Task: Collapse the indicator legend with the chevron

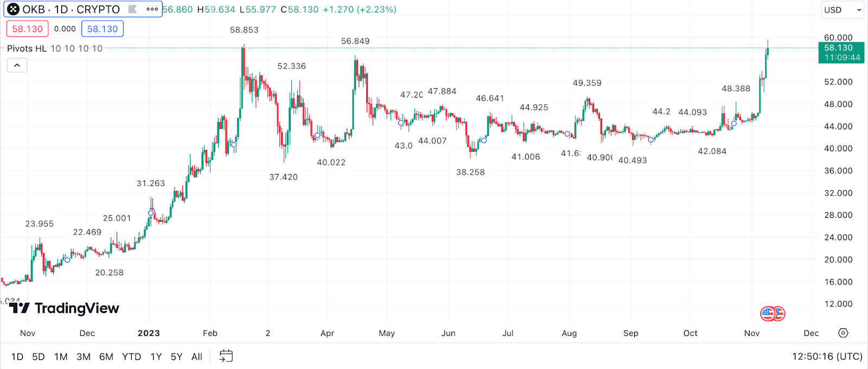Action: 17,66
